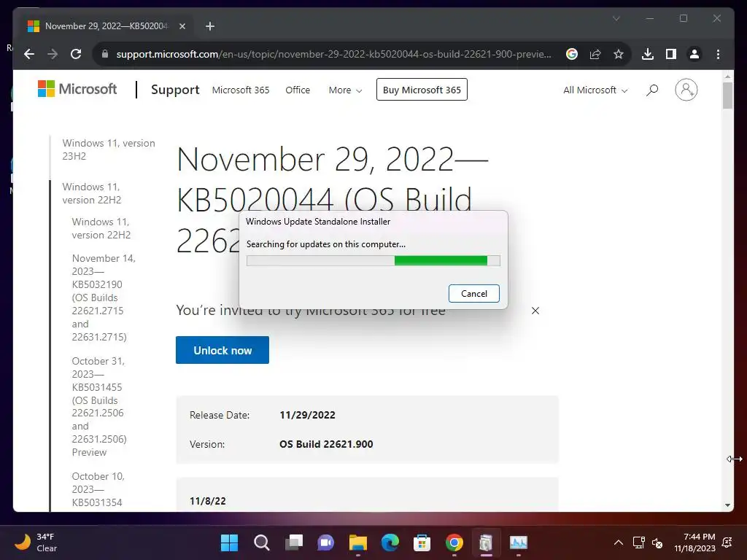Open the search magnifier on Microsoft Support
The width and height of the screenshot is (747, 560).
[652, 90]
